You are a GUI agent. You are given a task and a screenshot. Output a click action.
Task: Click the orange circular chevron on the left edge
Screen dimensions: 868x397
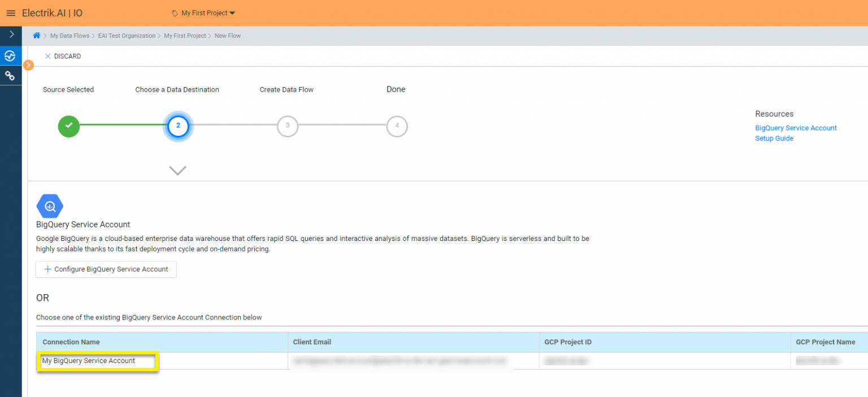pyautogui.click(x=28, y=65)
